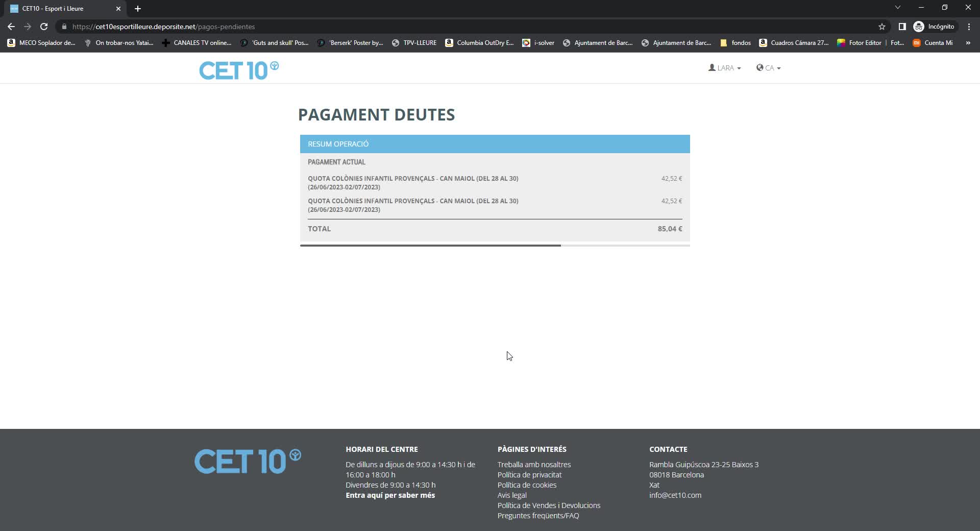Toggle bookmark star for this page
980x531 pixels.
[883, 27]
